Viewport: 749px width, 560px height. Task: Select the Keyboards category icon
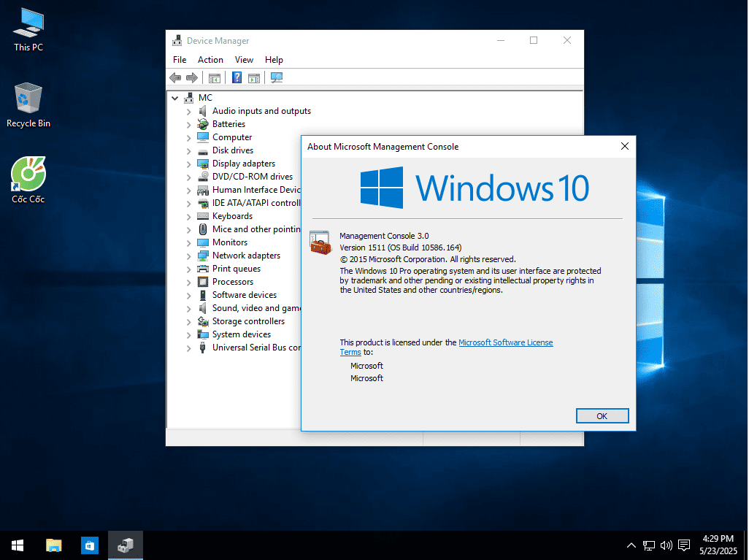coord(203,216)
